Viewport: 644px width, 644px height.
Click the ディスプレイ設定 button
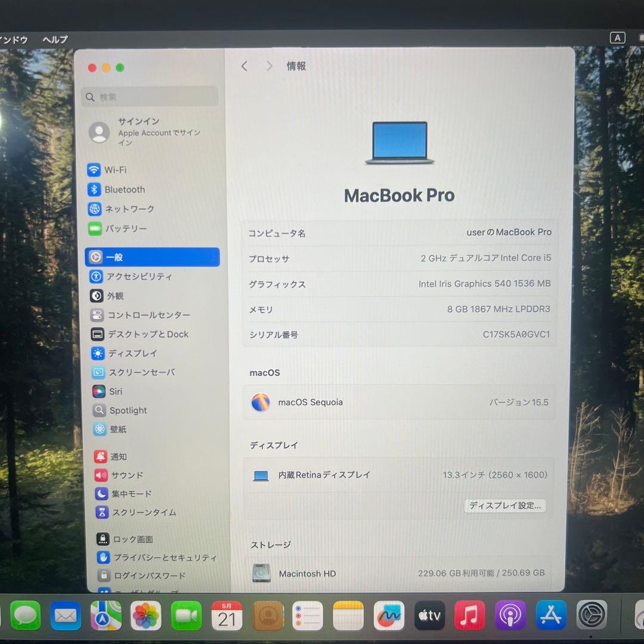[x=505, y=506]
